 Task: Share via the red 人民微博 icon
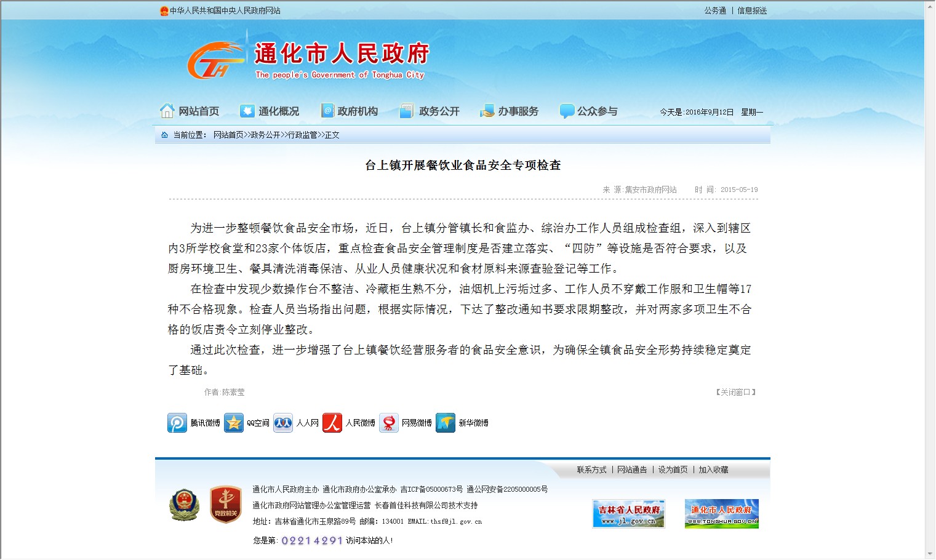pos(332,423)
